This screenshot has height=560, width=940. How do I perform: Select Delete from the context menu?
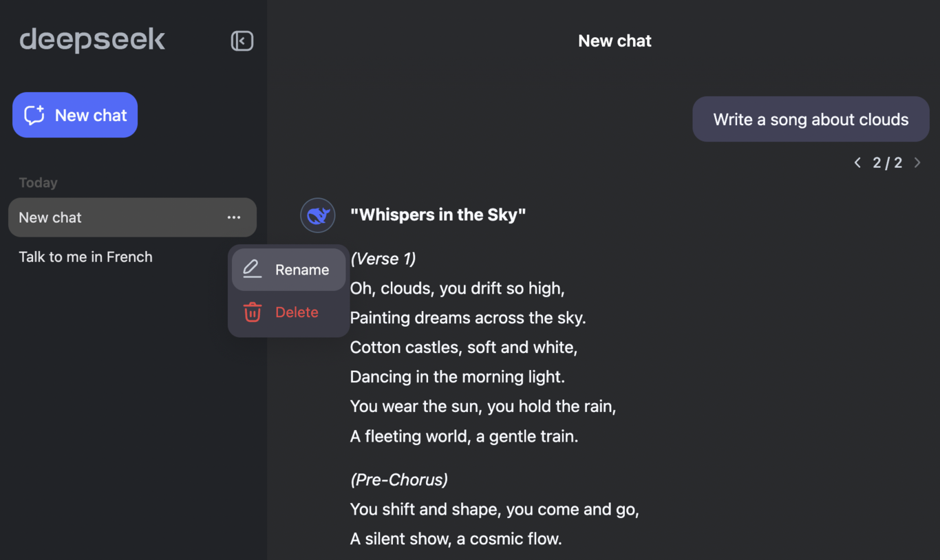297,312
